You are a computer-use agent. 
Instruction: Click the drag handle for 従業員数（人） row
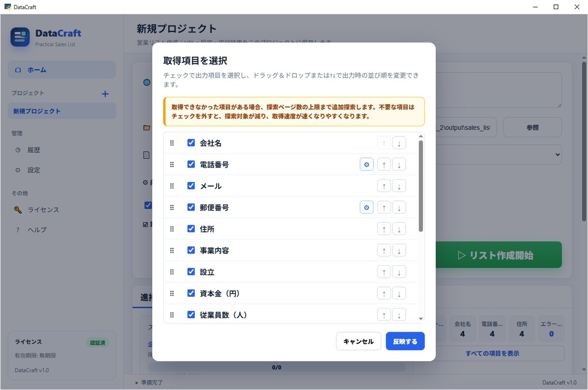pyautogui.click(x=172, y=315)
